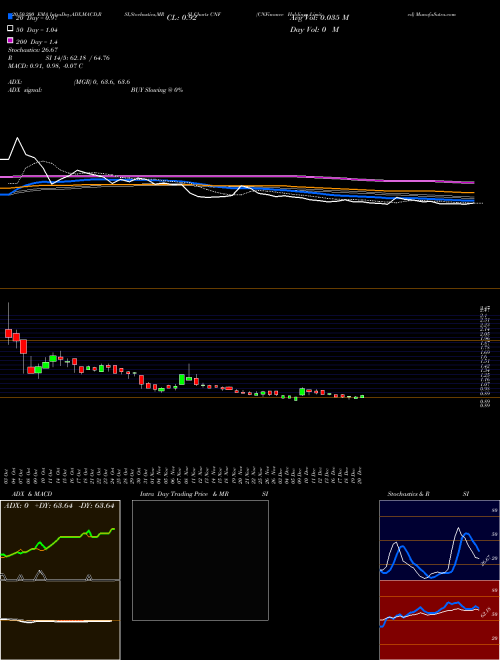The height and width of the screenshot is (660, 500).
Task: Click the tall first red candlestick with long wick
Action: click(x=8, y=333)
